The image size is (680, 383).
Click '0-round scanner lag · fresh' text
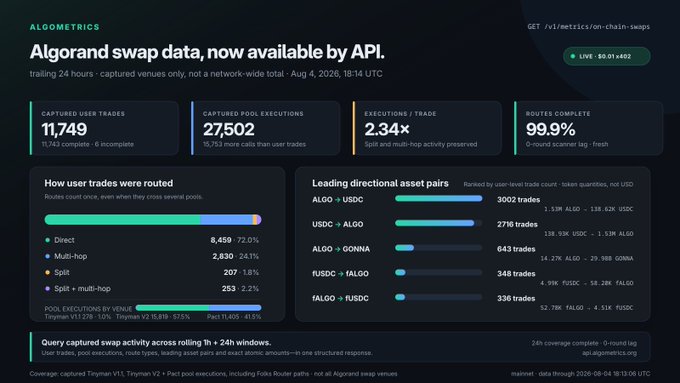(567, 144)
